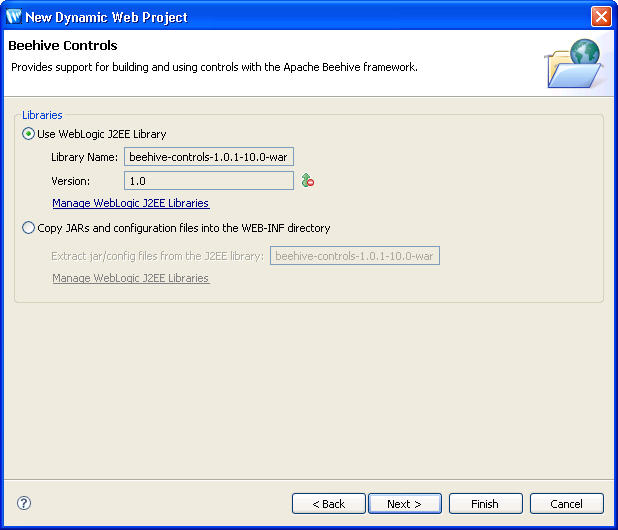
Task: Click the web project folder globe icon
Action: pos(575,63)
